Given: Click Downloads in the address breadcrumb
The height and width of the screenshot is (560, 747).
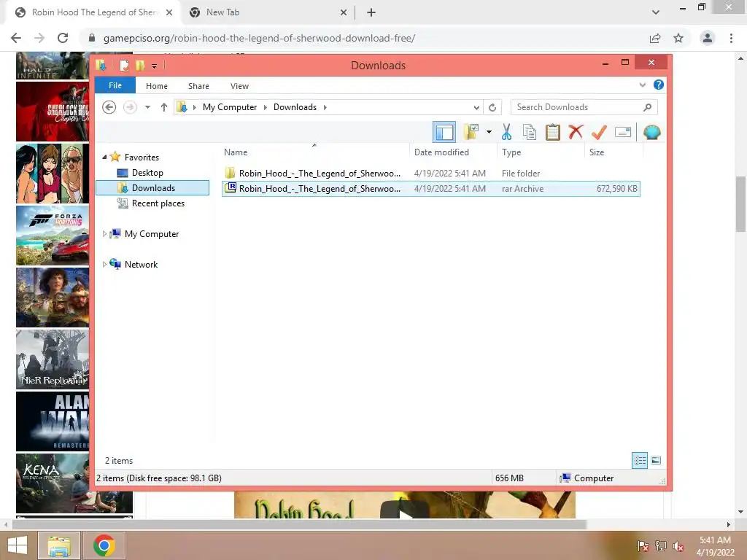Looking at the screenshot, I should (x=295, y=107).
